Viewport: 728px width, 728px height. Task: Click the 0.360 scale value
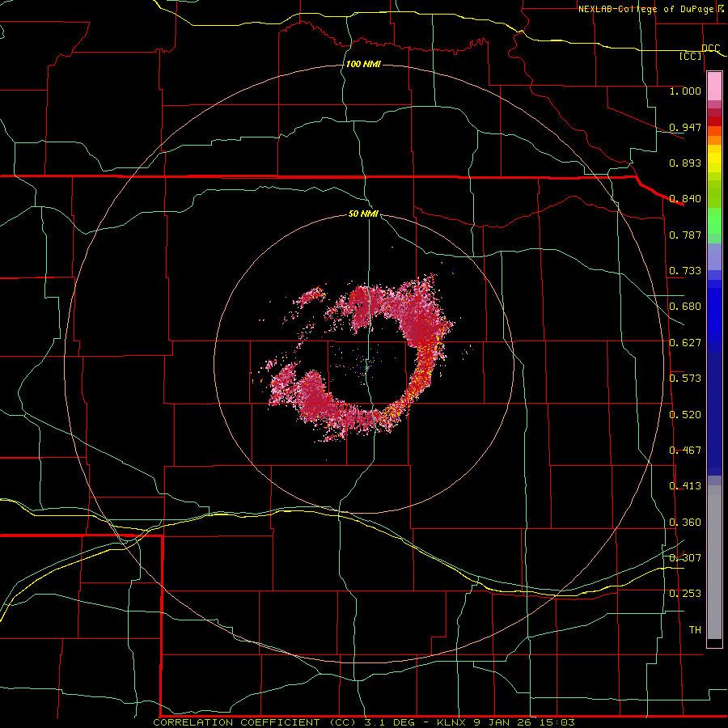[685, 523]
